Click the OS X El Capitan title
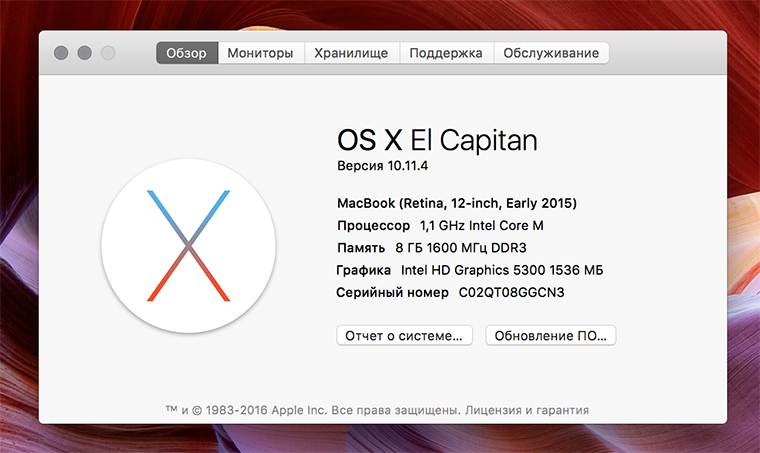The height and width of the screenshot is (453, 760). pyautogui.click(x=437, y=141)
